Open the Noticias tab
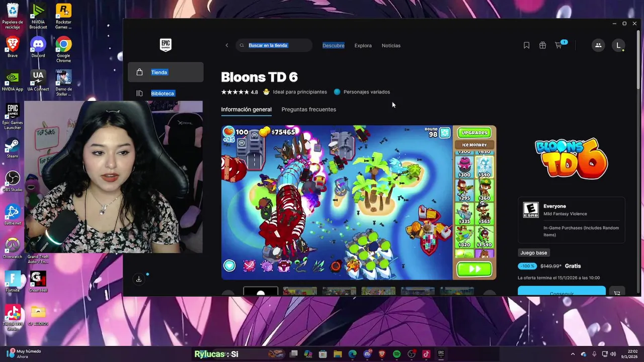Image resolution: width=644 pixels, height=362 pixels. [391, 45]
